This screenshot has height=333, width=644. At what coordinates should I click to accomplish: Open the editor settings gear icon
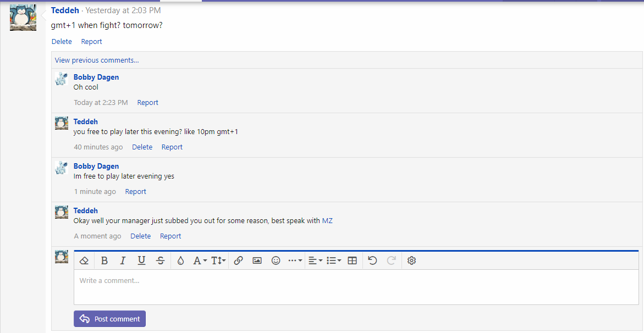point(411,260)
